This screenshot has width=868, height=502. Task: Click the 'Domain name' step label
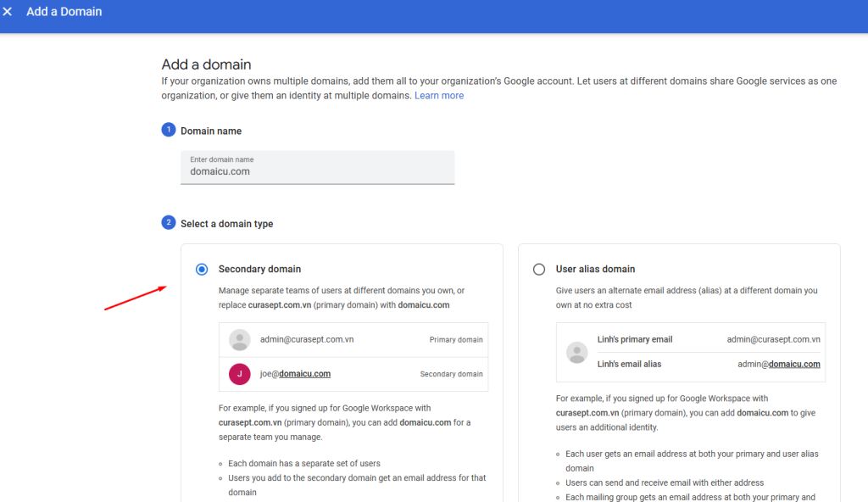point(211,131)
